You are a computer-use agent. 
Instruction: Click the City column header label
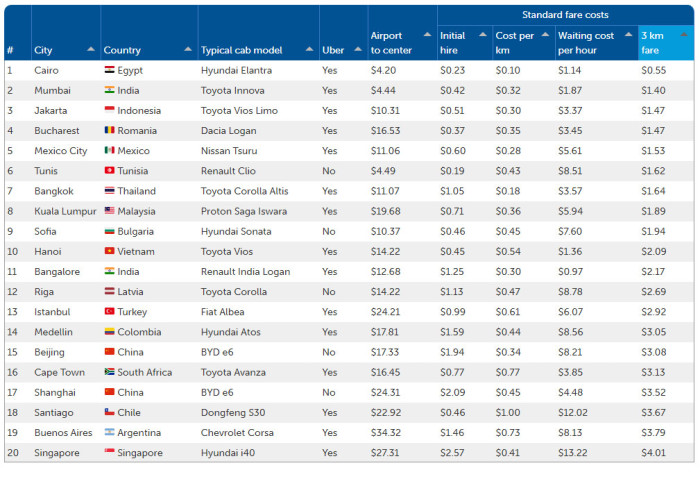click(43, 50)
